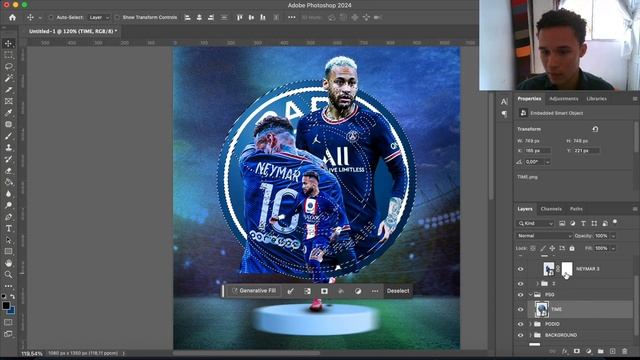Image resolution: width=640 pixels, height=360 pixels.
Task: Add a layer style with fx icon
Action: (x=565, y=351)
